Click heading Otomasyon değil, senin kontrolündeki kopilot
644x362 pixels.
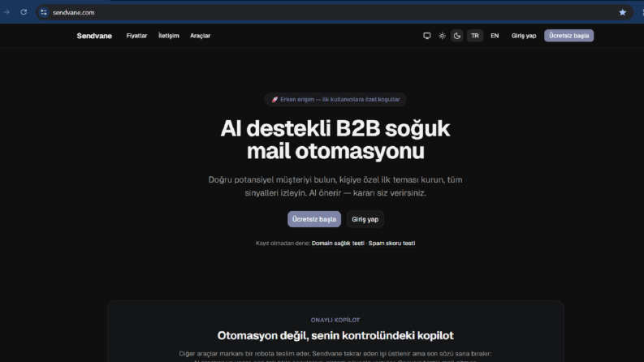pyautogui.click(x=335, y=335)
